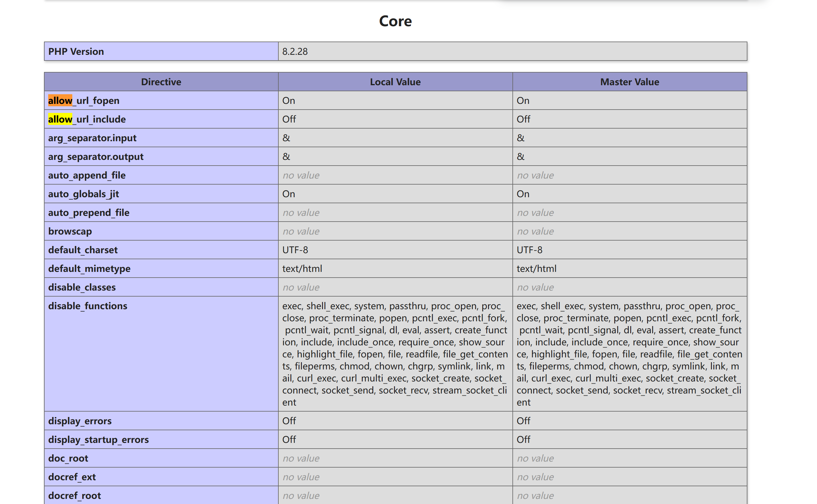
Task: Click the Local Value column header
Action: pos(395,82)
